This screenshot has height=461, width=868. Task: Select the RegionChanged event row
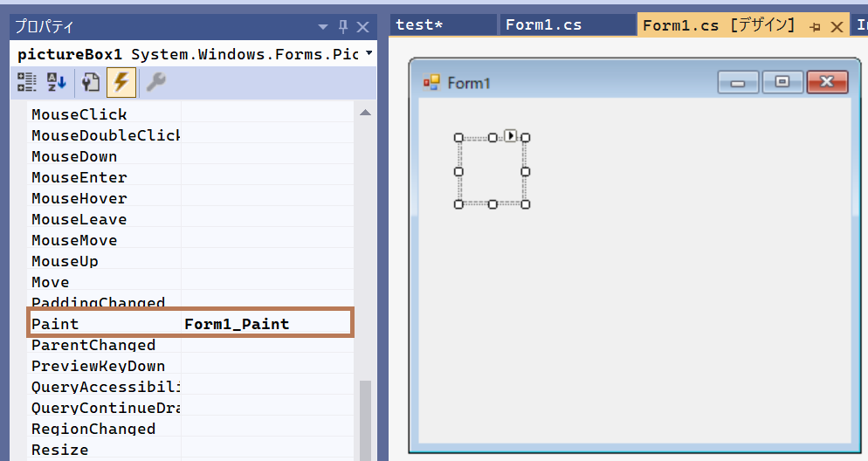click(x=189, y=429)
